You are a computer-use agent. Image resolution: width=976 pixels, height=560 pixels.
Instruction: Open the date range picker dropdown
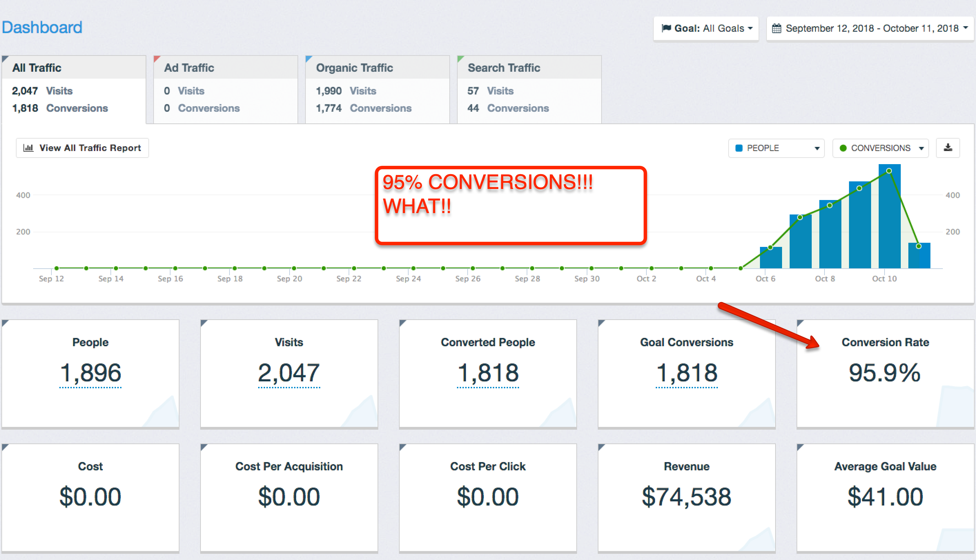point(870,29)
